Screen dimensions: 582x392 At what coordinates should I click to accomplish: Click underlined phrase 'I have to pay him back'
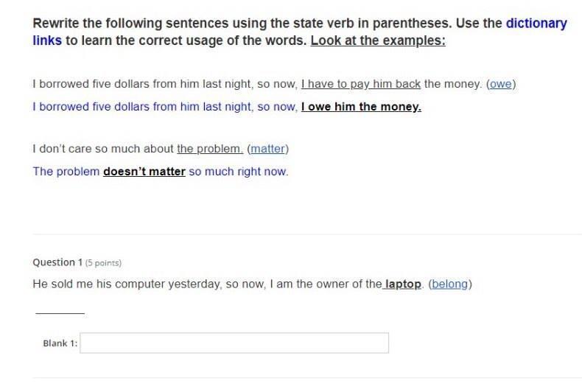pos(360,84)
